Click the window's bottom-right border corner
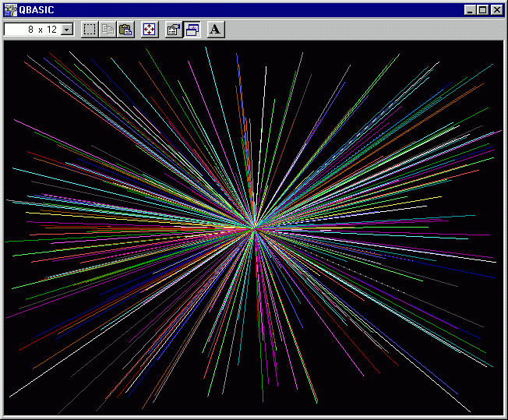508x420 pixels. (x=505, y=417)
